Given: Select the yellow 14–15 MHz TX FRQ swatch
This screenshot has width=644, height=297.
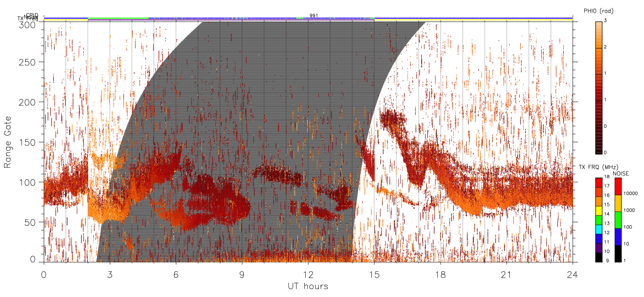Looking at the screenshot, I should coord(599,211).
